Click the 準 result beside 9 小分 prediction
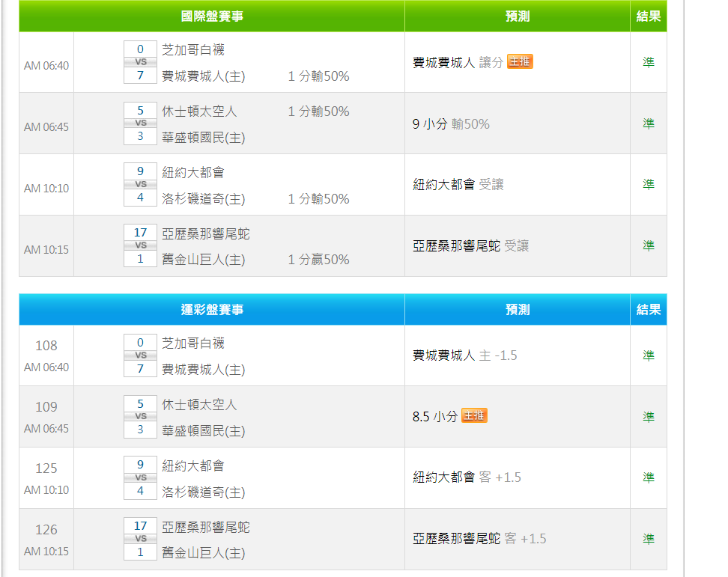Screen dimensions: 728x577 tap(648, 123)
